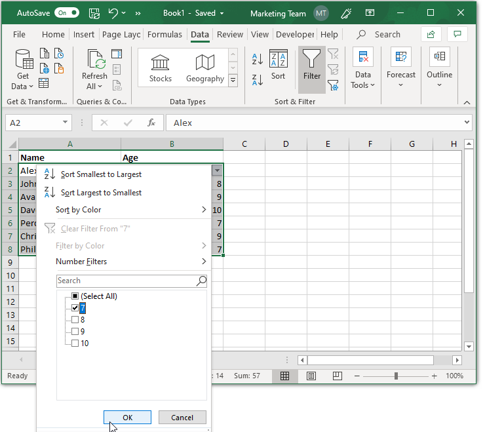Switch to the View tab
The height and width of the screenshot is (432, 504).
click(x=260, y=34)
